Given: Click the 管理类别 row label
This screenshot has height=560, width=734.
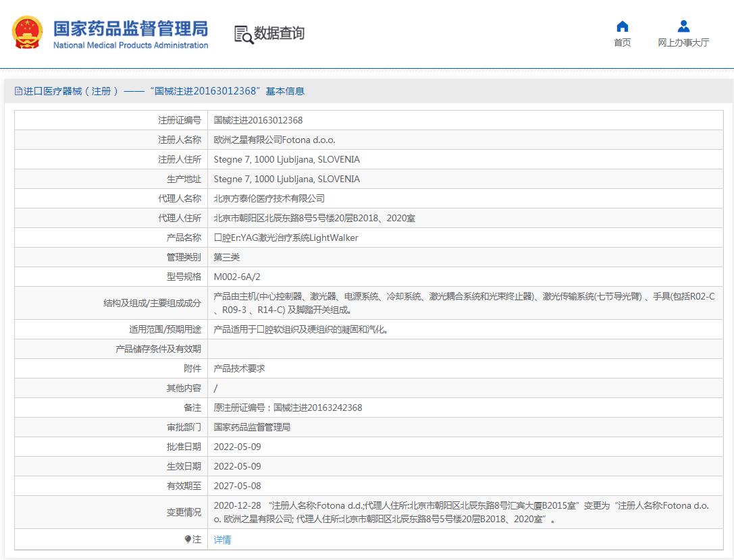Looking at the screenshot, I should (184, 257).
